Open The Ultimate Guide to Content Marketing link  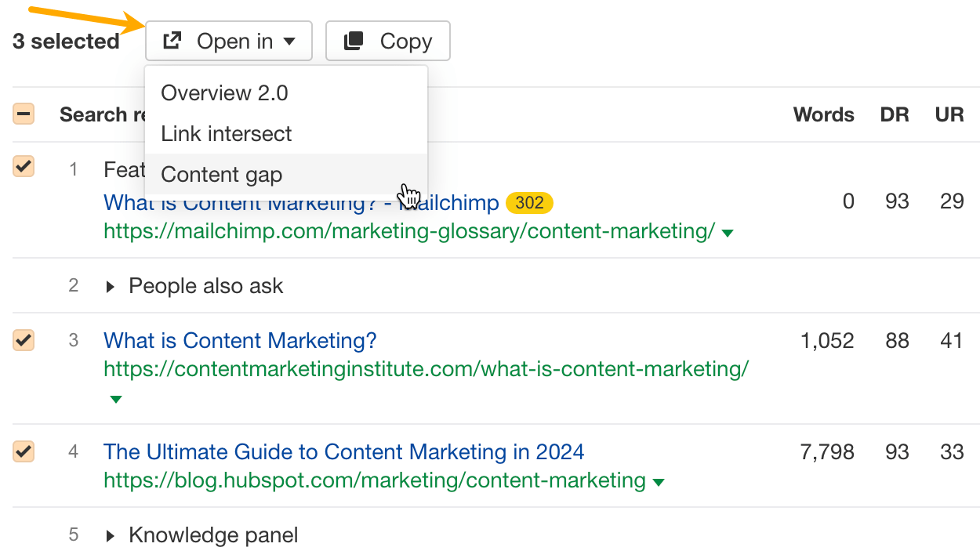[x=343, y=451]
